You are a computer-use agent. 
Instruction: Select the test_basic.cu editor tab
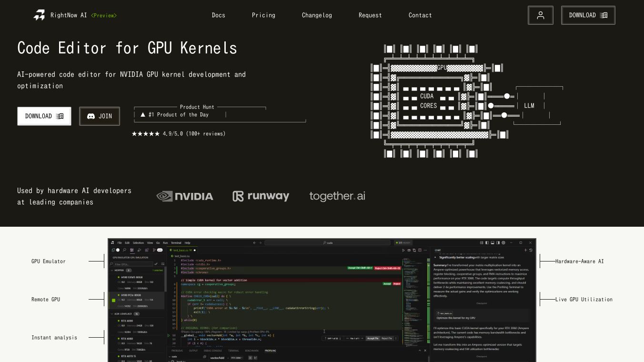(x=183, y=250)
